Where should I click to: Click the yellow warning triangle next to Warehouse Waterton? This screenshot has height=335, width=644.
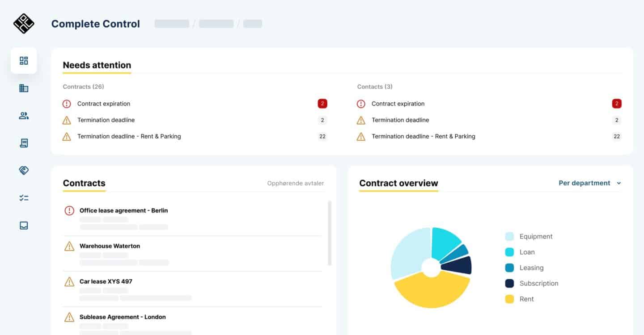(69, 246)
